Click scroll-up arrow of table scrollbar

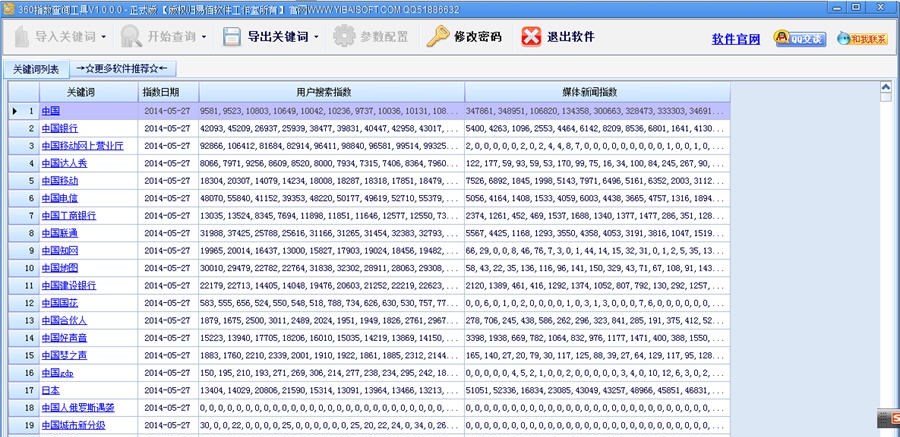tap(886, 88)
